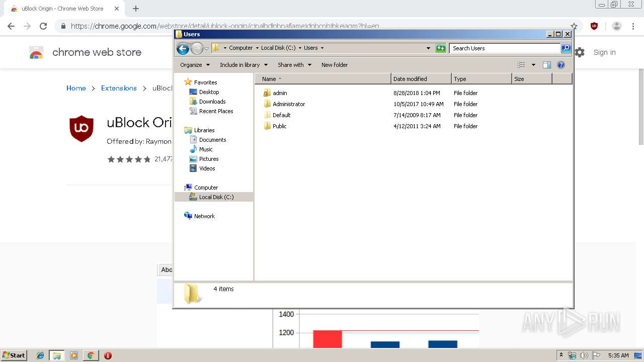Click the Explorer Help question mark icon
The height and width of the screenshot is (362, 644).
pyautogui.click(x=561, y=65)
